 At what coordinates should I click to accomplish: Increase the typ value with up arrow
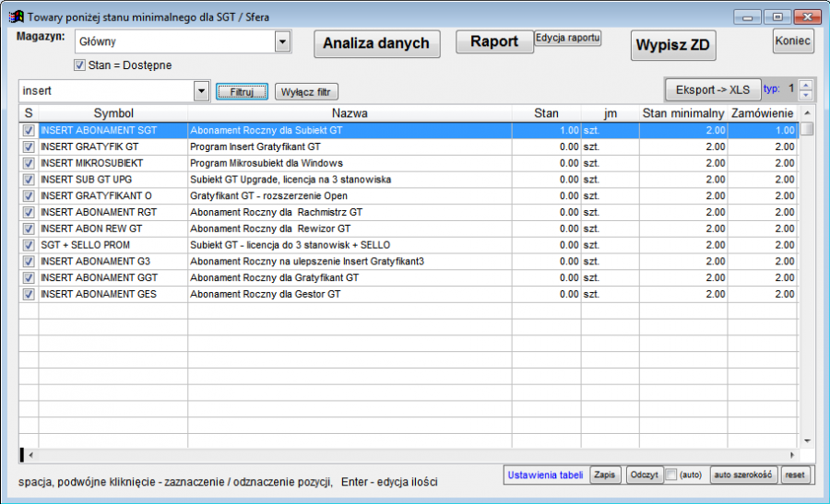[x=806, y=85]
